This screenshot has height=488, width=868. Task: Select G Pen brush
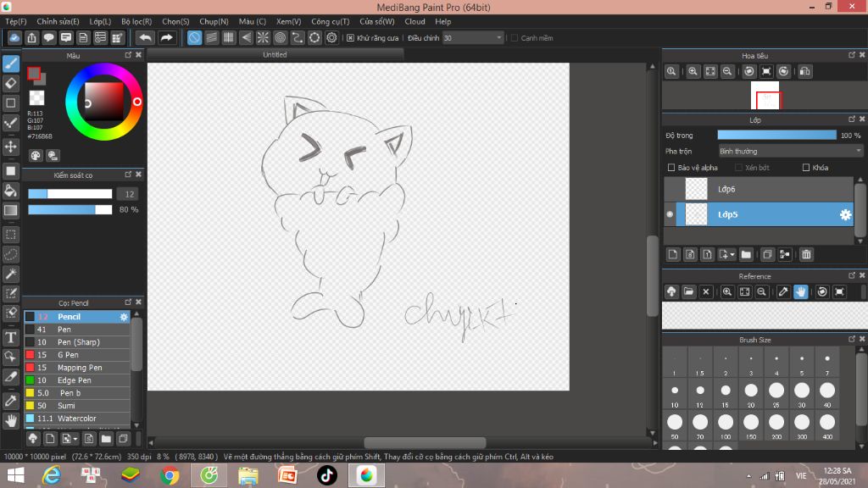[77, 355]
